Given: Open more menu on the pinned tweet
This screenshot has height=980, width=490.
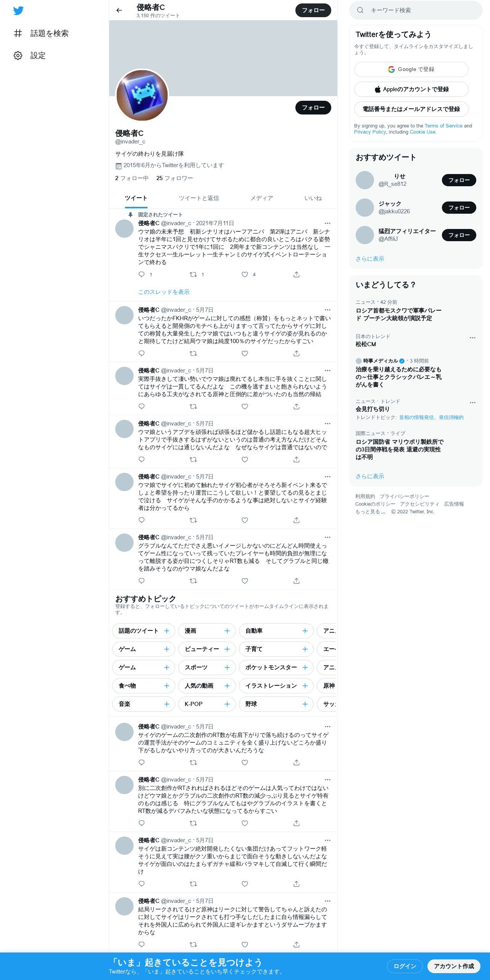Looking at the screenshot, I should [327, 223].
